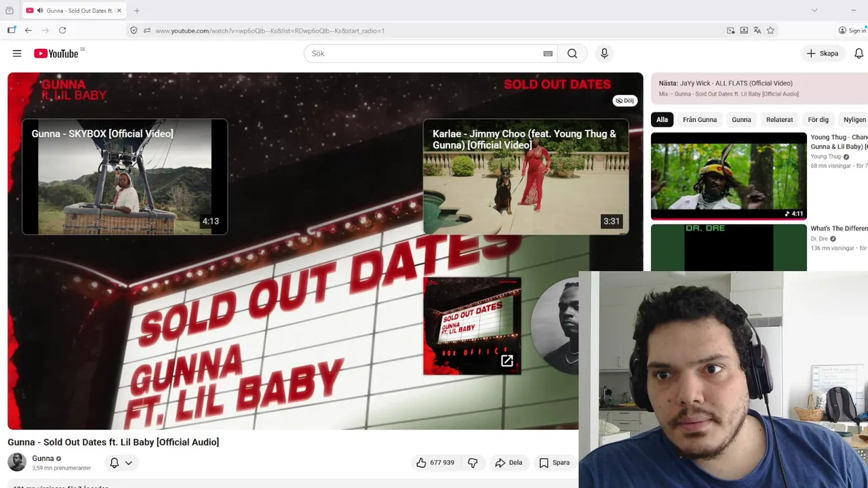The height and width of the screenshot is (488, 868).
Task: Click the site permissions icon beside URL
Action: pyautogui.click(x=147, y=30)
